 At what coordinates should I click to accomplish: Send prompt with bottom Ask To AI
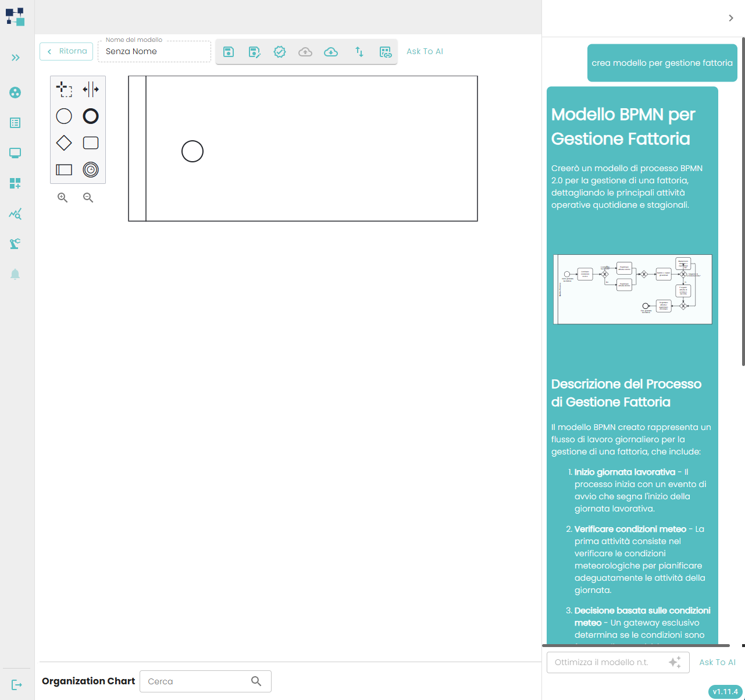tap(717, 662)
